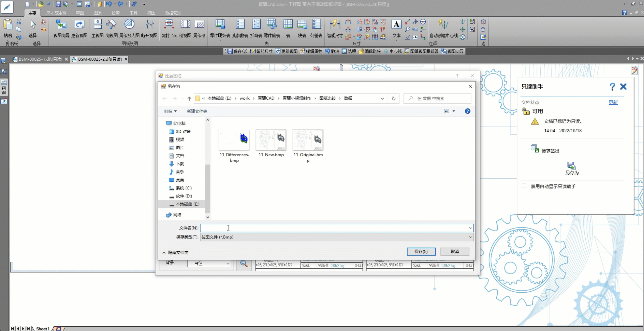This screenshot has height=331, width=644.
Task: Click the 取消 button in dialog
Action: (x=455, y=252)
